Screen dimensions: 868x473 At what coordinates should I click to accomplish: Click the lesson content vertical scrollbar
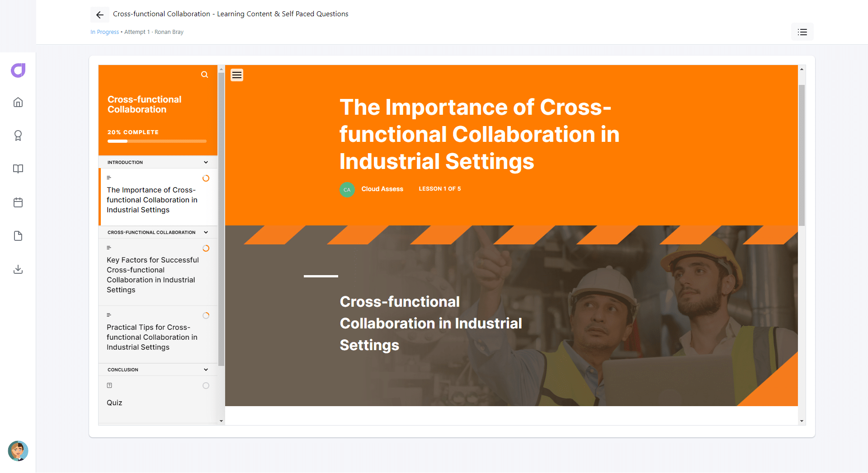click(802, 155)
